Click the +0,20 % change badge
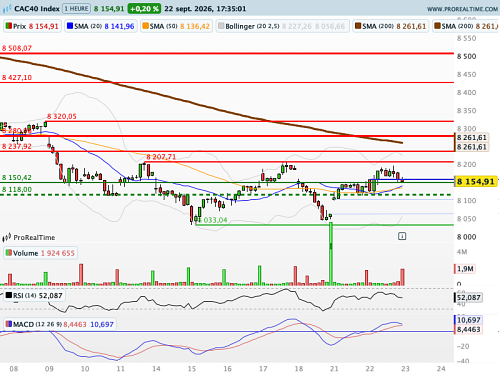Image resolution: width=500 pixels, height=375 pixels. coord(144,9)
